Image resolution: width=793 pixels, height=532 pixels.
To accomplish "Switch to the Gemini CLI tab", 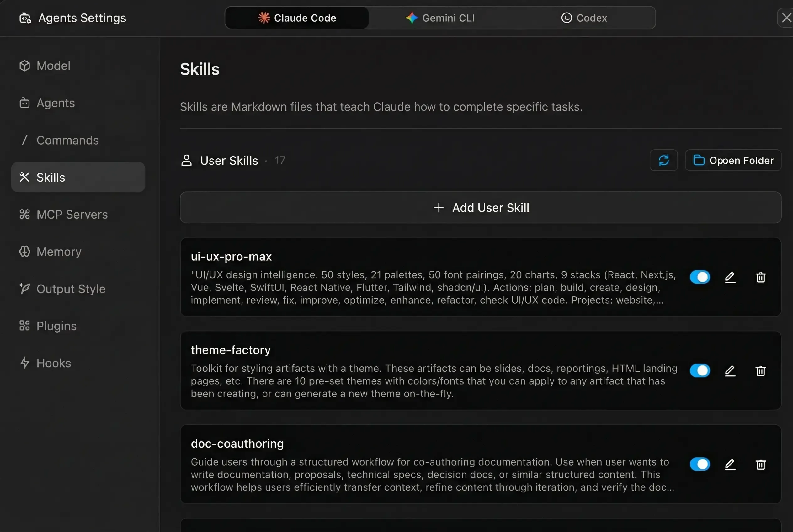I will click(x=440, y=18).
